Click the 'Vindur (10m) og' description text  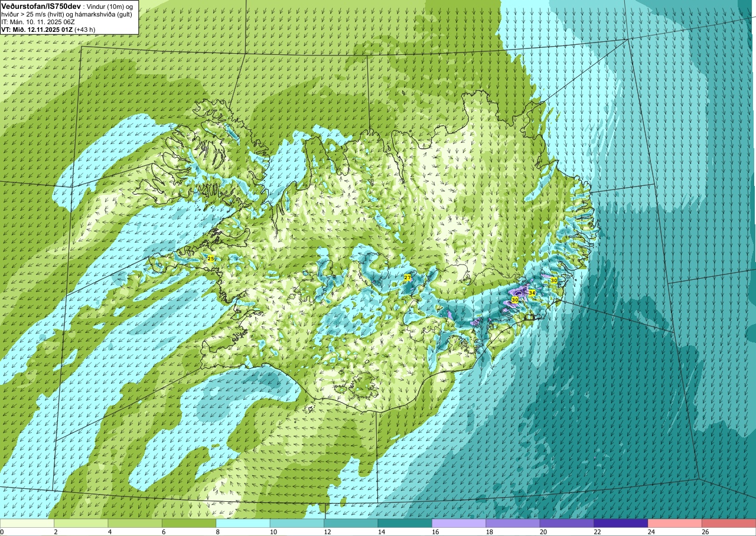coord(109,6)
